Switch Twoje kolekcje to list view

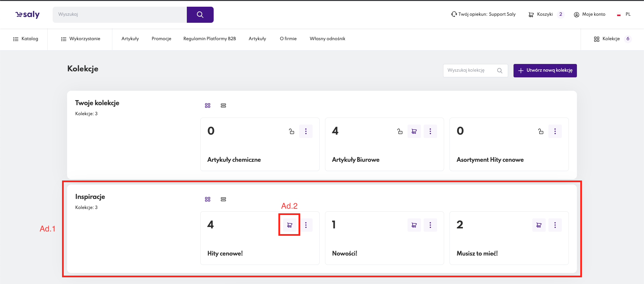223,105
